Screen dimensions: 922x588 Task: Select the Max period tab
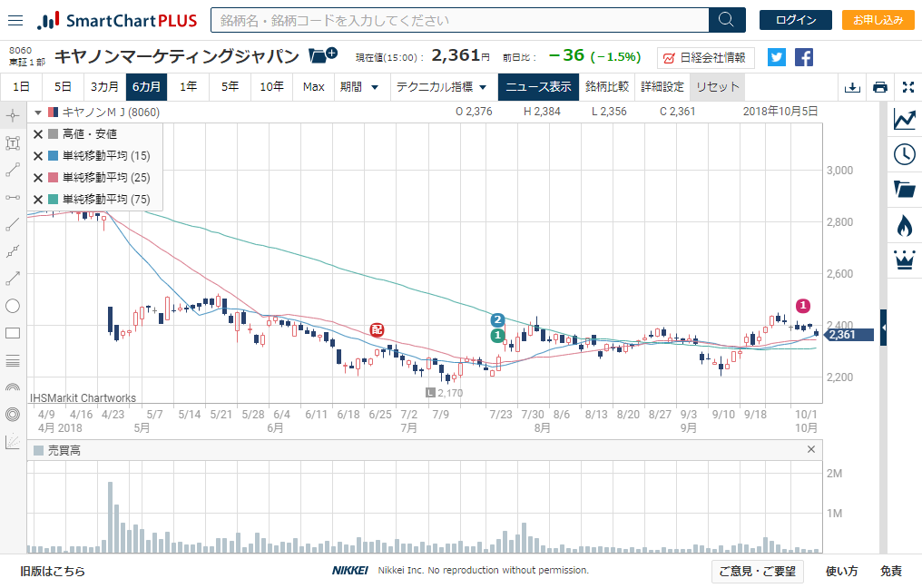point(313,87)
